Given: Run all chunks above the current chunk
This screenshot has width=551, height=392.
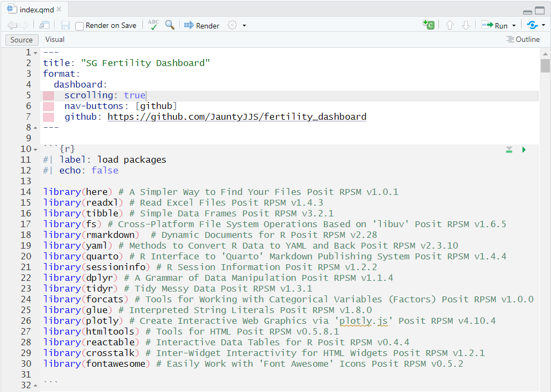Looking at the screenshot, I should click(x=509, y=149).
